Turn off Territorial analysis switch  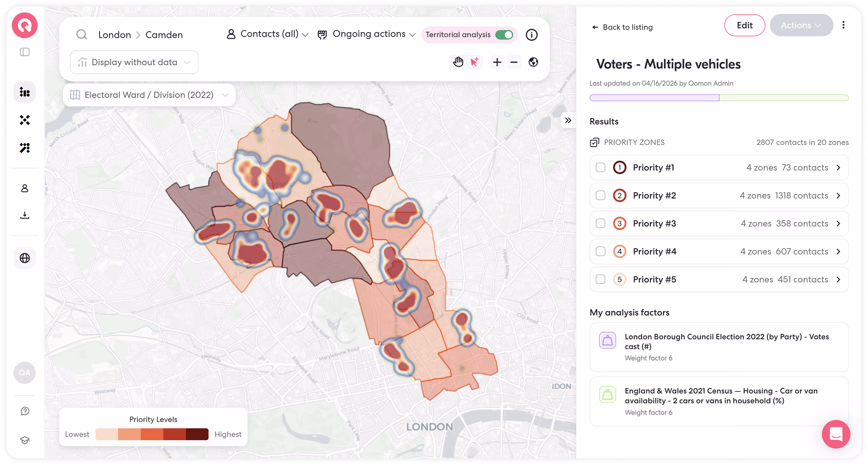click(x=504, y=35)
